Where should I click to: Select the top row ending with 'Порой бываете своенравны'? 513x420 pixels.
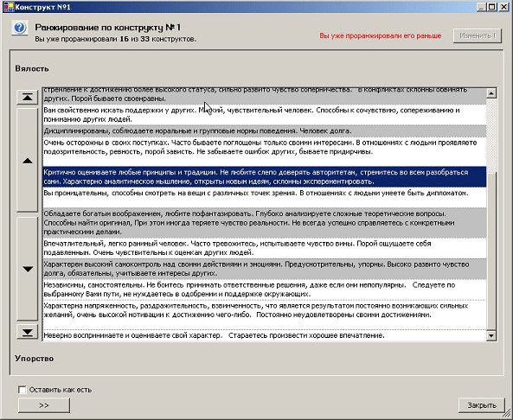point(265,96)
